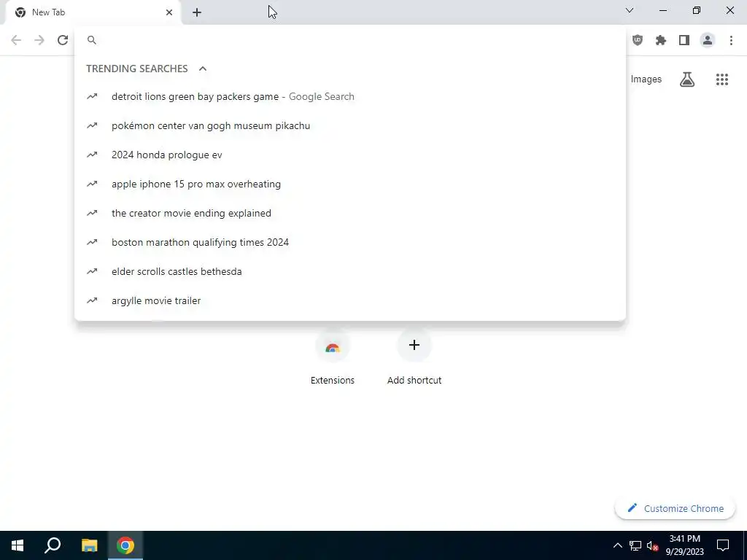Select elder scrolls castles bethesda suggestion
Image resolution: width=747 pixels, height=560 pixels.
[x=350, y=271]
